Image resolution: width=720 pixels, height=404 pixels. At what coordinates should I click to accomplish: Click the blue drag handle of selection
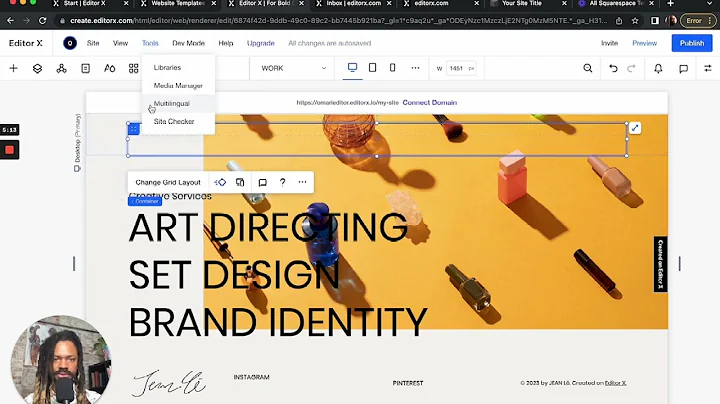(x=133, y=129)
